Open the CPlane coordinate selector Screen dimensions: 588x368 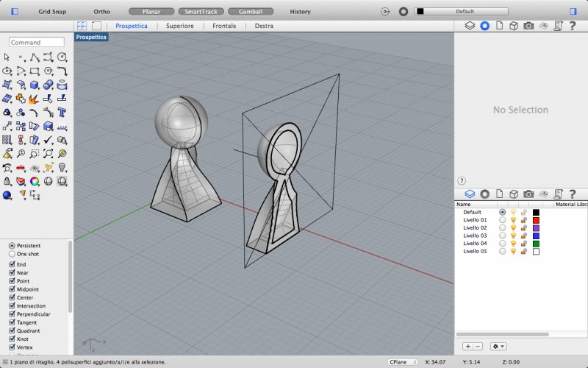(401, 362)
